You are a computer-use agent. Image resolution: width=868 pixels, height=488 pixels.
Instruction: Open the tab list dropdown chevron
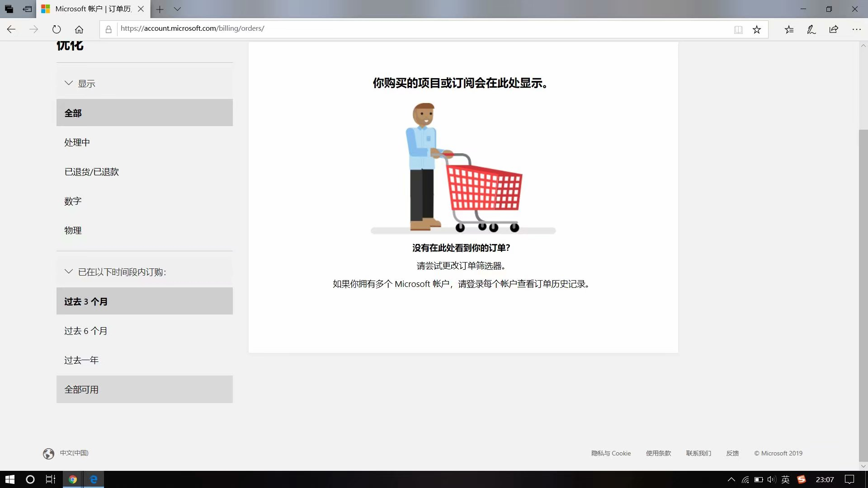(x=177, y=9)
